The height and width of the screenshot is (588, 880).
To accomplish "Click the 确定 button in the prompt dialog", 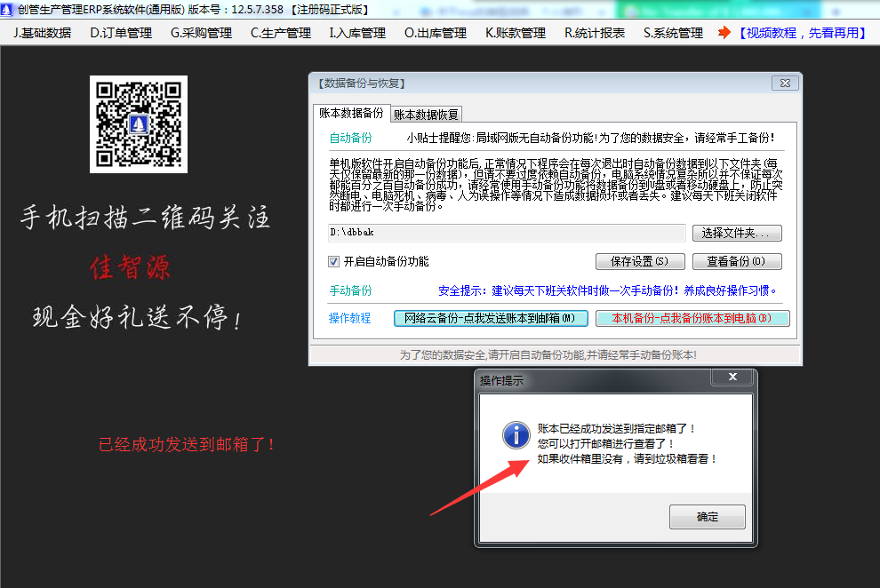I will click(x=707, y=516).
